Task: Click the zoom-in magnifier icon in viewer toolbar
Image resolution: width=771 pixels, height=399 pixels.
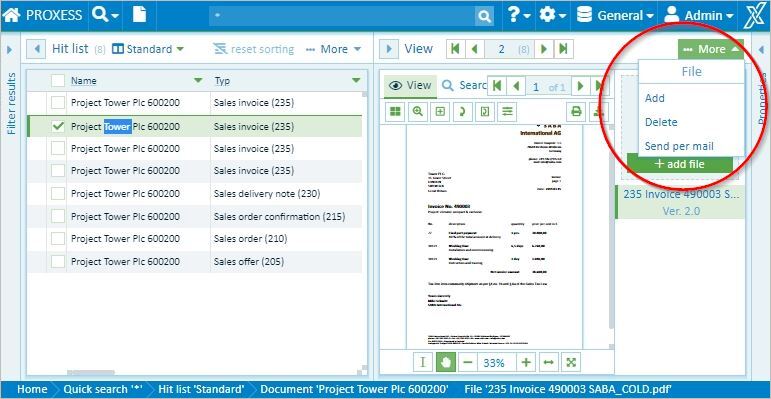Action: point(417,112)
